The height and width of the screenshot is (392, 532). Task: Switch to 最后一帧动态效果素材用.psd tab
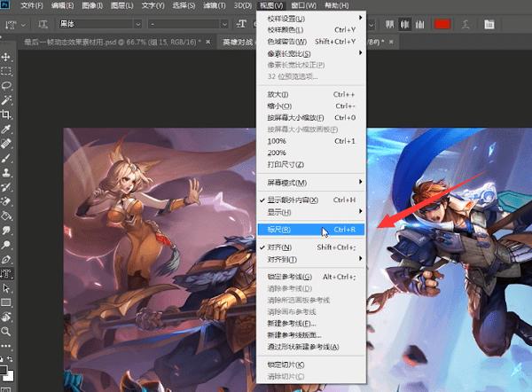point(113,42)
